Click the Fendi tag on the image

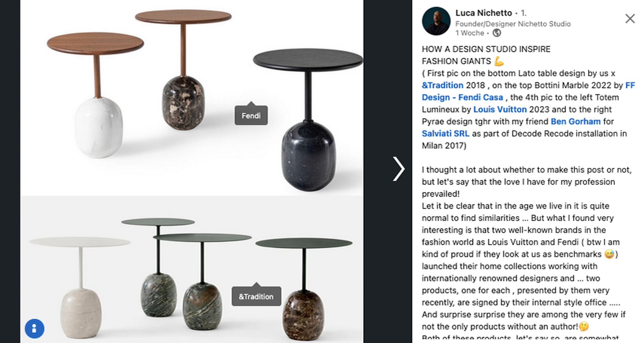tap(251, 116)
